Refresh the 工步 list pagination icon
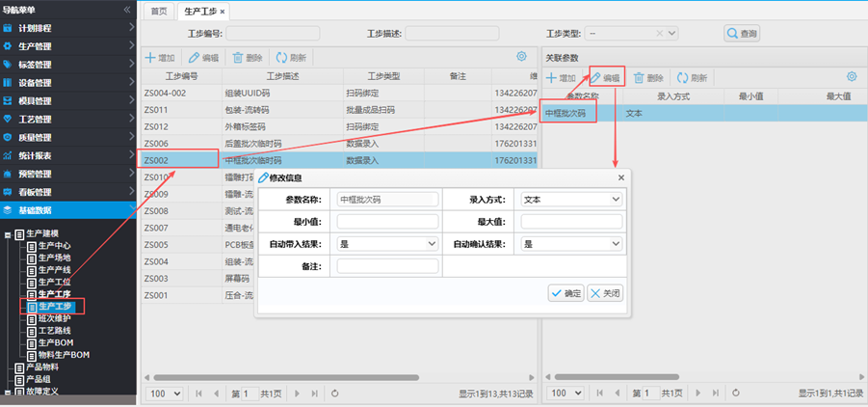This screenshot has height=407, width=868. 335,393
